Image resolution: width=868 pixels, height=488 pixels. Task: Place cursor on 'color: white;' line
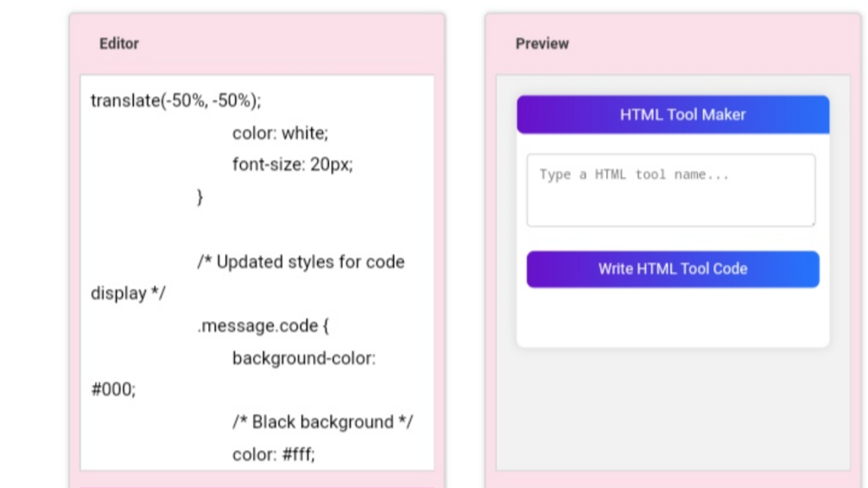[x=280, y=133]
